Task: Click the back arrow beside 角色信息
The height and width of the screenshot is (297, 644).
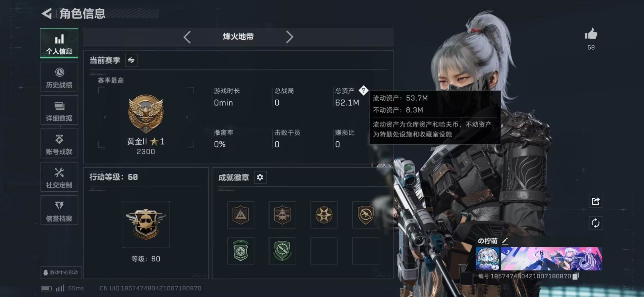Action: tap(47, 13)
